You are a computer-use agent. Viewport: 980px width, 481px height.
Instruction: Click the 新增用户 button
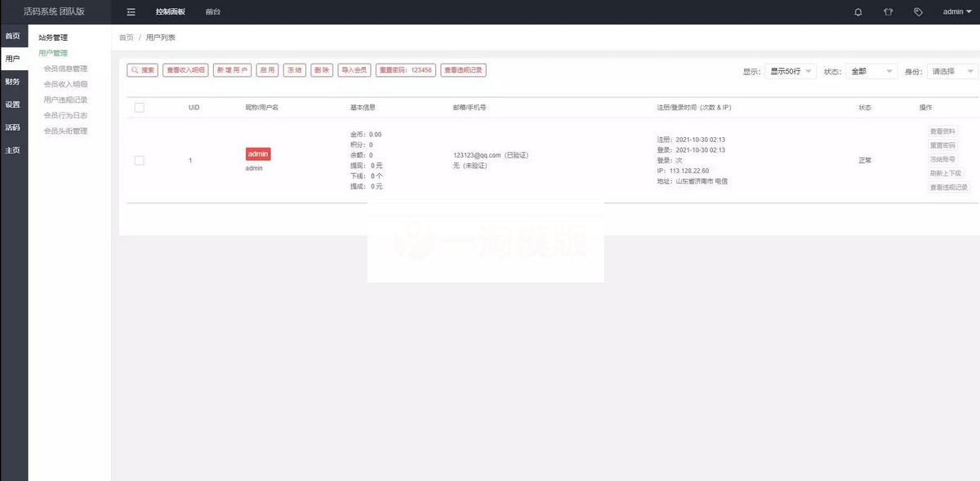pos(233,70)
